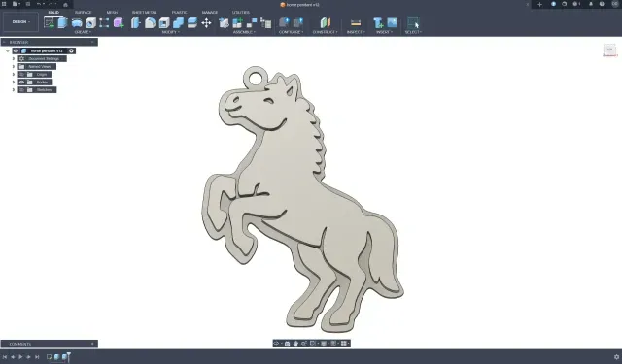Open a new design tab with plus
This screenshot has height=364, width=622.
pos(539,4)
